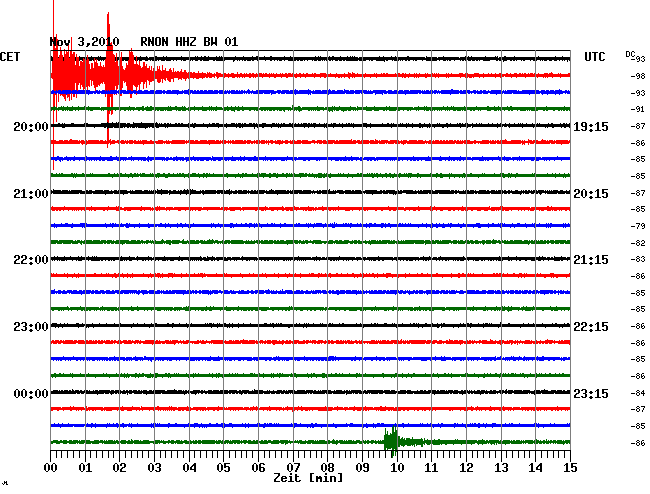Click the "19:15" UTC time label
Screen dimensions: 650x494
(591, 127)
